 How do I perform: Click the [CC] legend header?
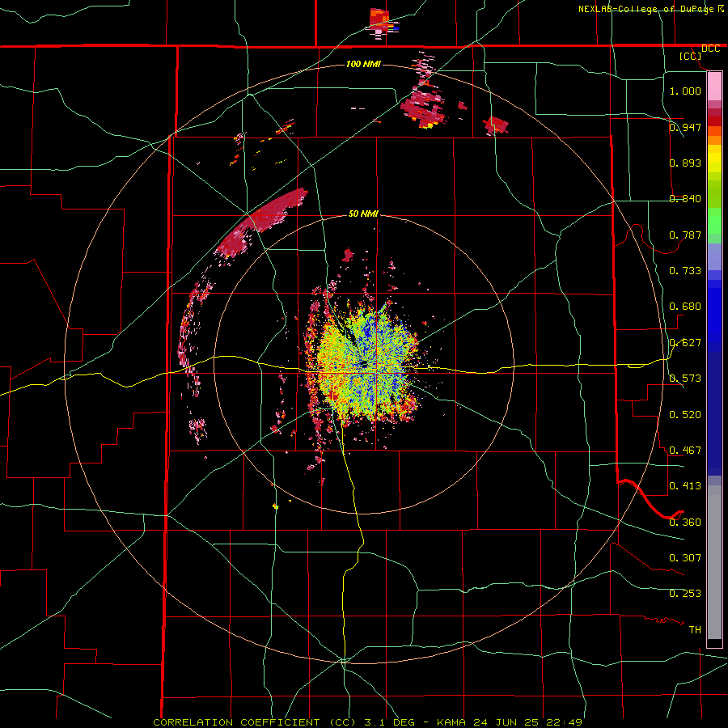click(x=690, y=56)
